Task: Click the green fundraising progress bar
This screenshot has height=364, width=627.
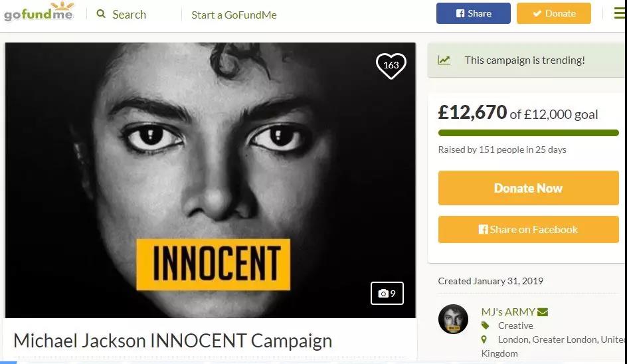Action: coord(528,133)
